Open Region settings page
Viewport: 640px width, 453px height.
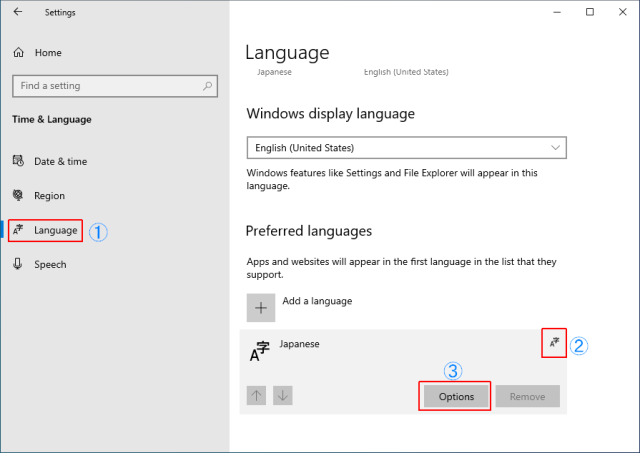49,196
